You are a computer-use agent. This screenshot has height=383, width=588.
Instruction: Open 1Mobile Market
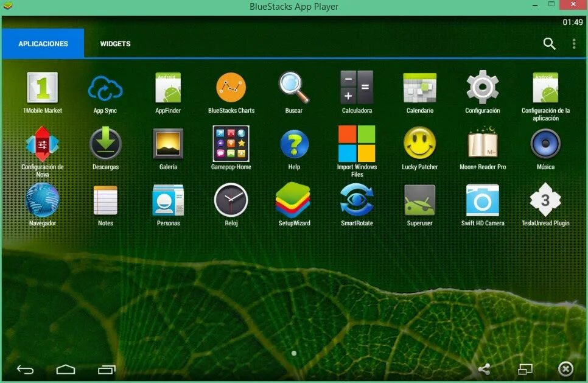pyautogui.click(x=42, y=88)
